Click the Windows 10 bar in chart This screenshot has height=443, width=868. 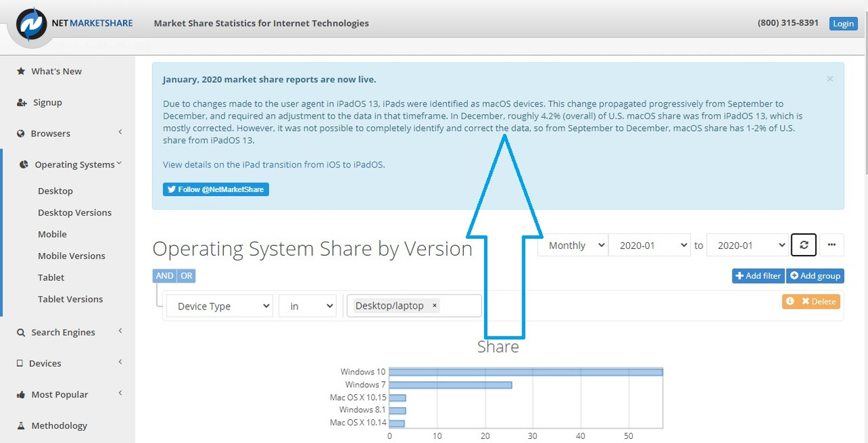click(526, 372)
